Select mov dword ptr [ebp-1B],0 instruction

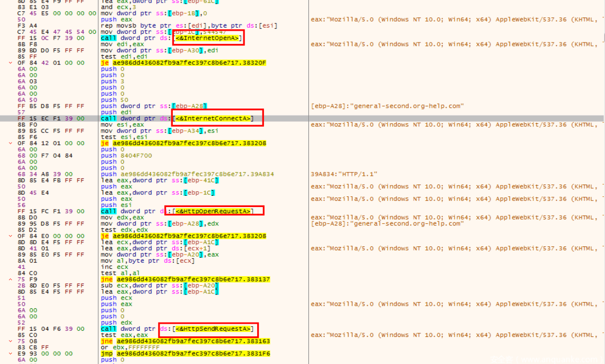point(154,13)
